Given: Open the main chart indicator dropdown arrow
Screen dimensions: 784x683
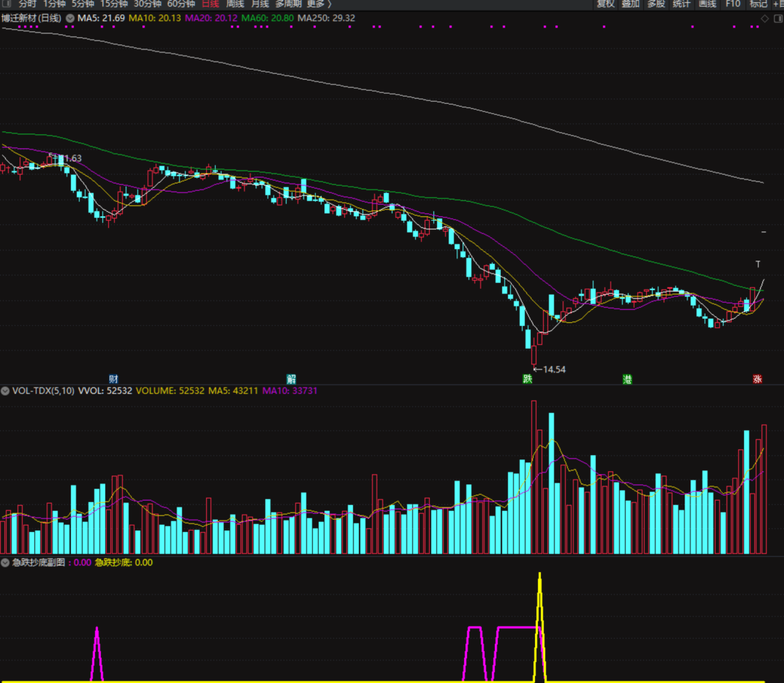Looking at the screenshot, I should pyautogui.click(x=70, y=18).
